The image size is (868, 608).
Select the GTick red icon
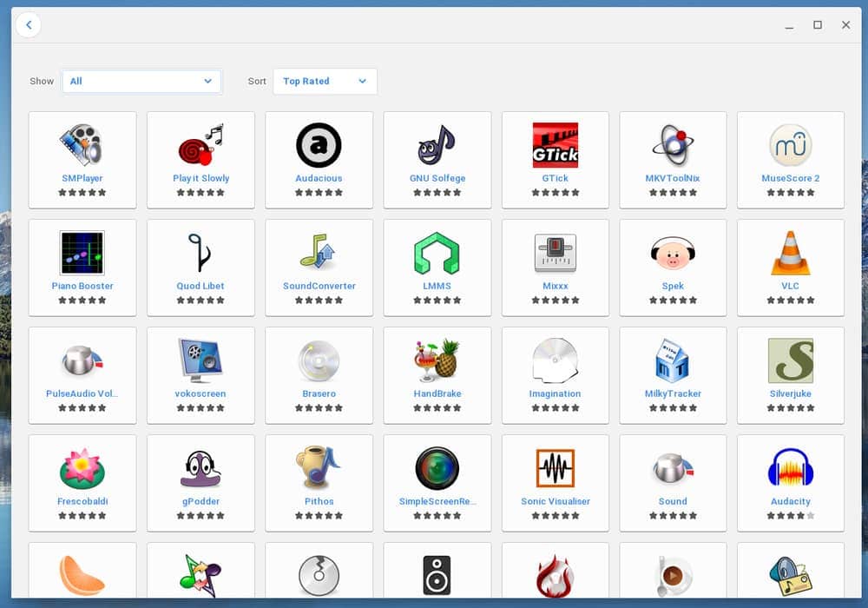556,145
